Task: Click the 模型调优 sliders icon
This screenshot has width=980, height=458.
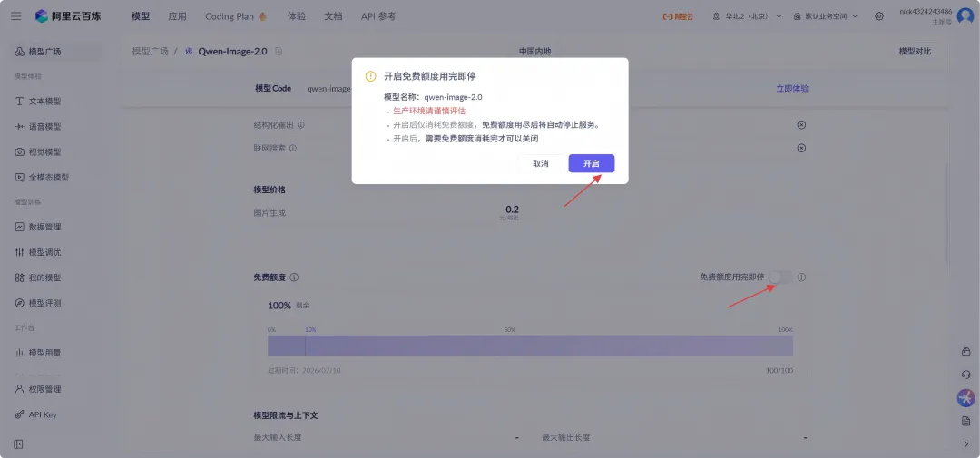Action: [19, 252]
